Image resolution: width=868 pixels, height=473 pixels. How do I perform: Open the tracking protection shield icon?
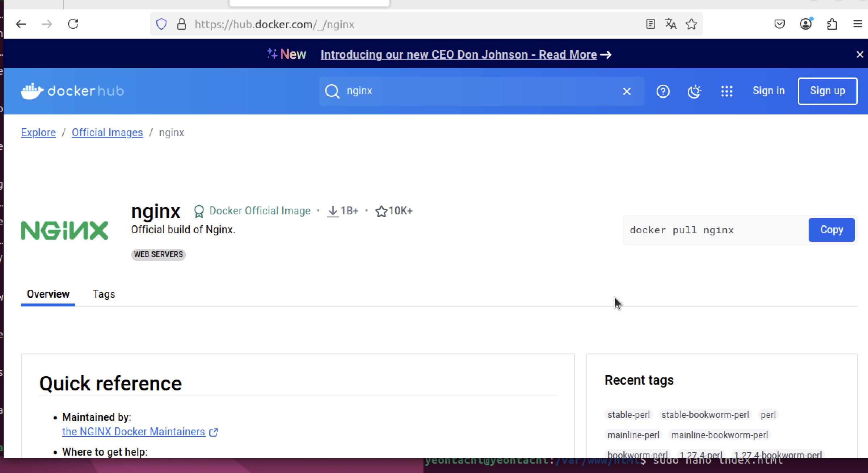[x=161, y=24]
